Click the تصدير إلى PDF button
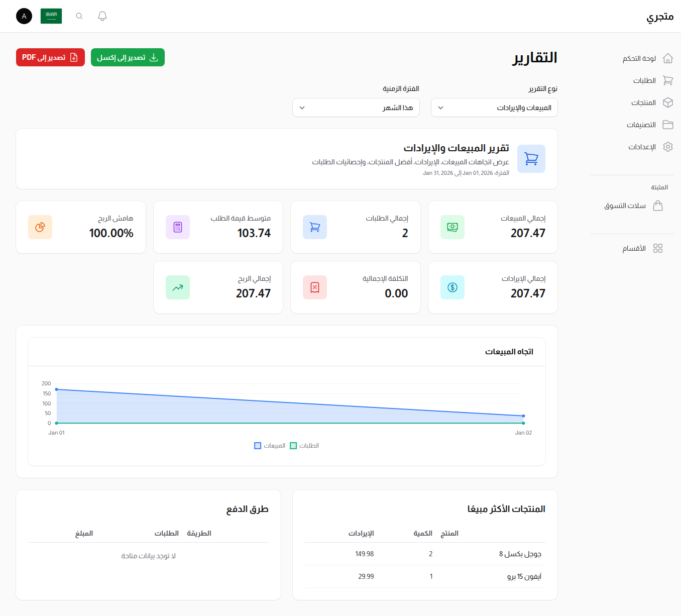 tap(50, 57)
